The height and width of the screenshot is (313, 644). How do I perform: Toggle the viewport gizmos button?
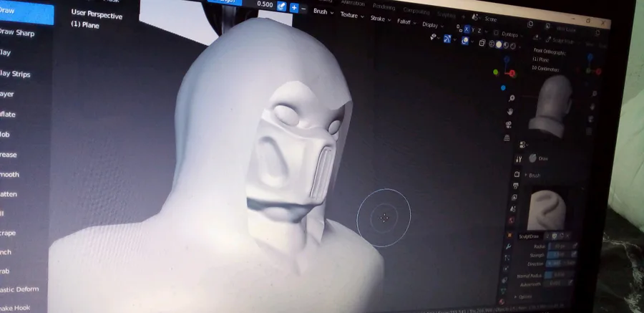447,39
